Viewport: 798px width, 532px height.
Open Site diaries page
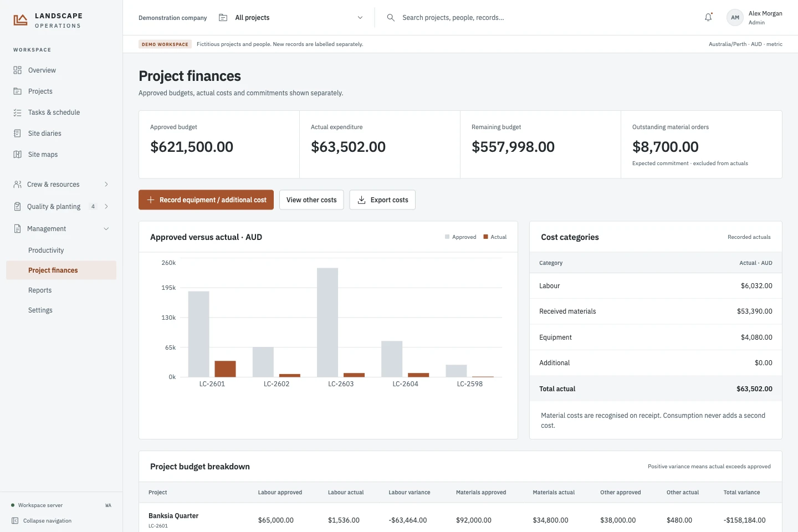(61, 134)
